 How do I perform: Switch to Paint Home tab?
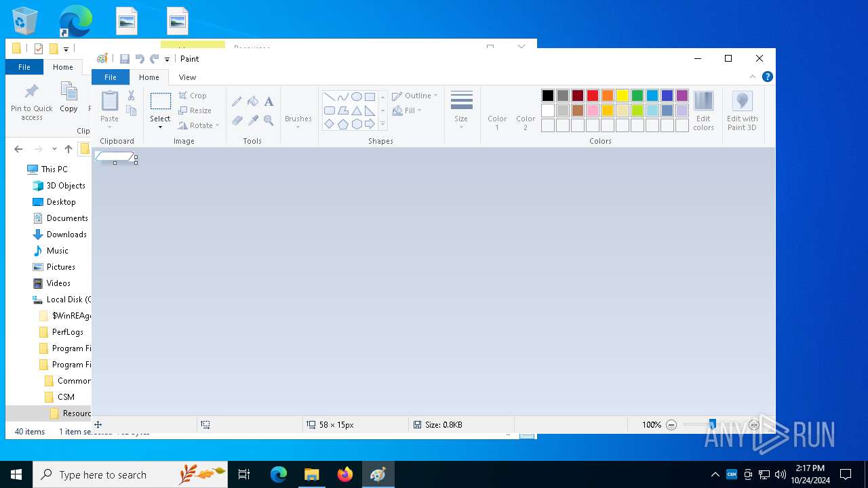pyautogui.click(x=149, y=77)
